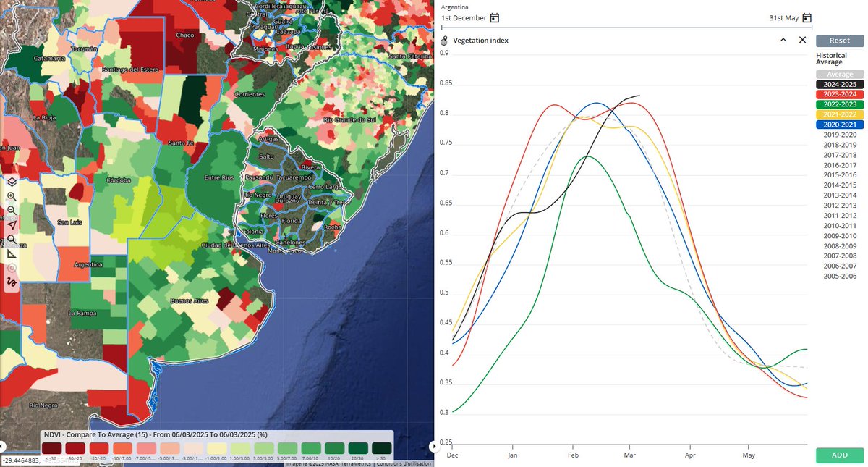The image size is (868, 467).
Task: Click the Argentina region label above dates
Action: point(455,7)
